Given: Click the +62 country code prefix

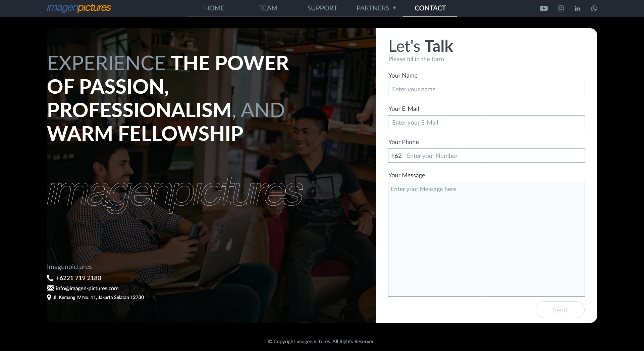Looking at the screenshot, I should [396, 156].
